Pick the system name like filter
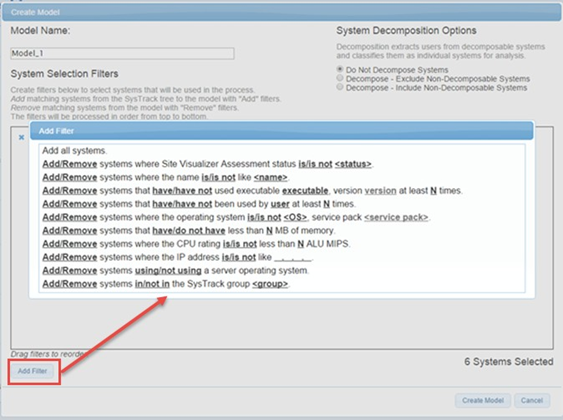This screenshot has height=420, width=563. (x=166, y=177)
